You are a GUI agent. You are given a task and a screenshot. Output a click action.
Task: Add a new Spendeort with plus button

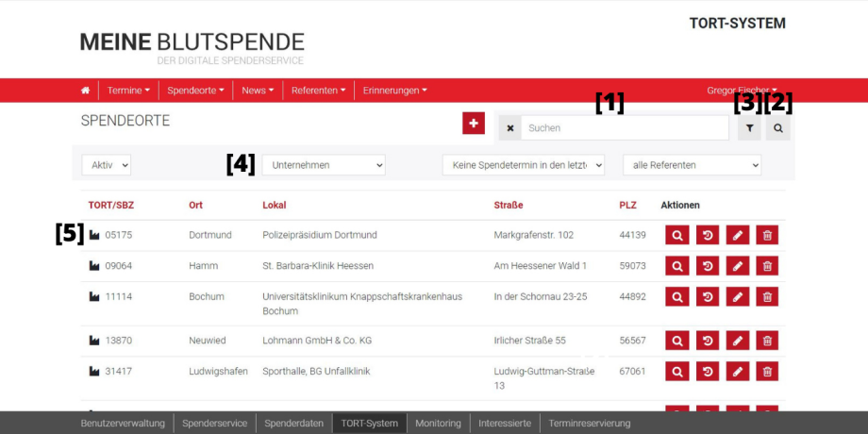[474, 123]
